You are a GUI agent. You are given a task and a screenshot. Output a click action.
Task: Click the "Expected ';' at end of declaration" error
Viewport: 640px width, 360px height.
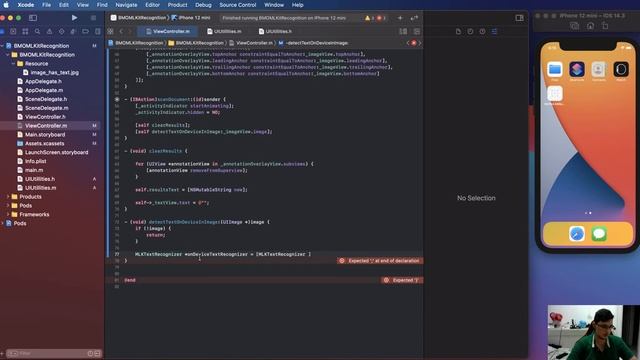click(x=380, y=261)
